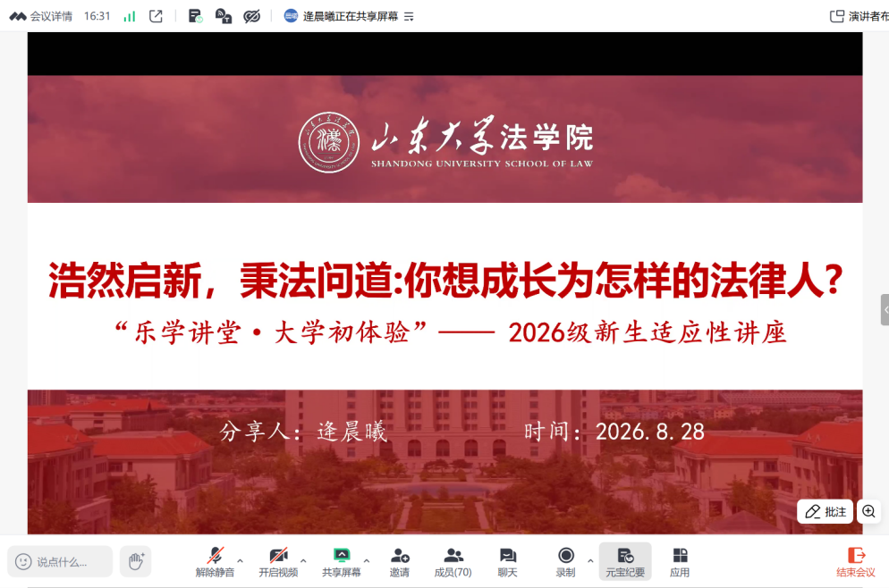Viewport: 889px width, 588px height.
Task: Click 结束会议 end meeting
Action: click(x=856, y=562)
